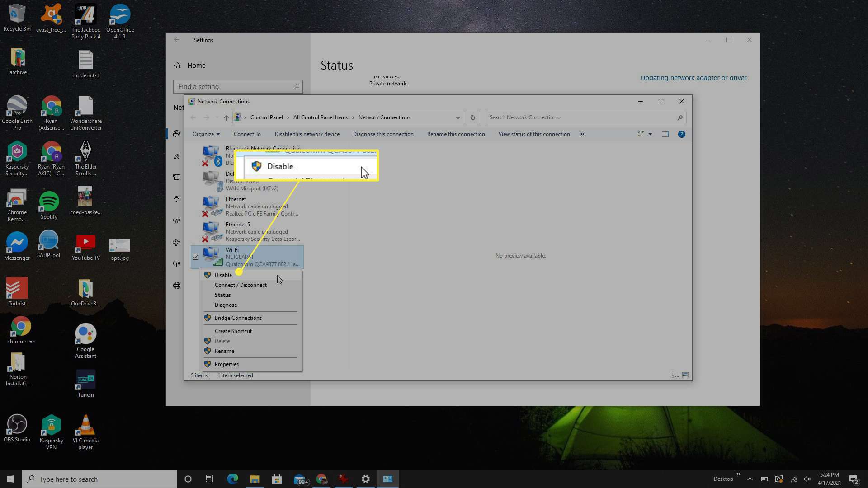Click the Network Connections search input field

click(585, 117)
